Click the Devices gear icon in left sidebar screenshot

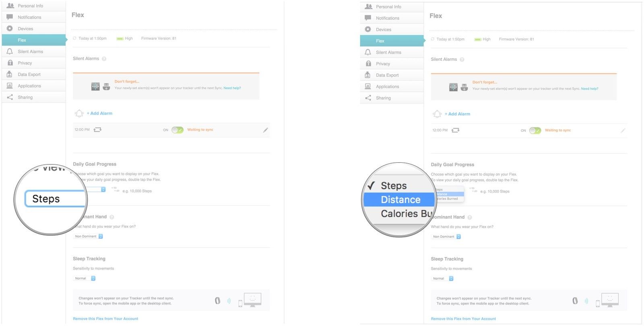pyautogui.click(x=10, y=29)
